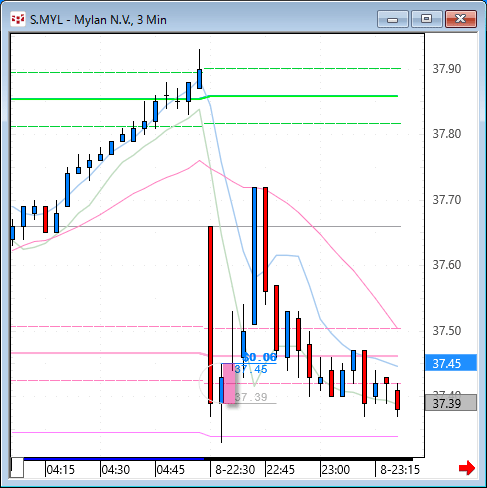Click the 37.60 price scale label

click(x=447, y=265)
